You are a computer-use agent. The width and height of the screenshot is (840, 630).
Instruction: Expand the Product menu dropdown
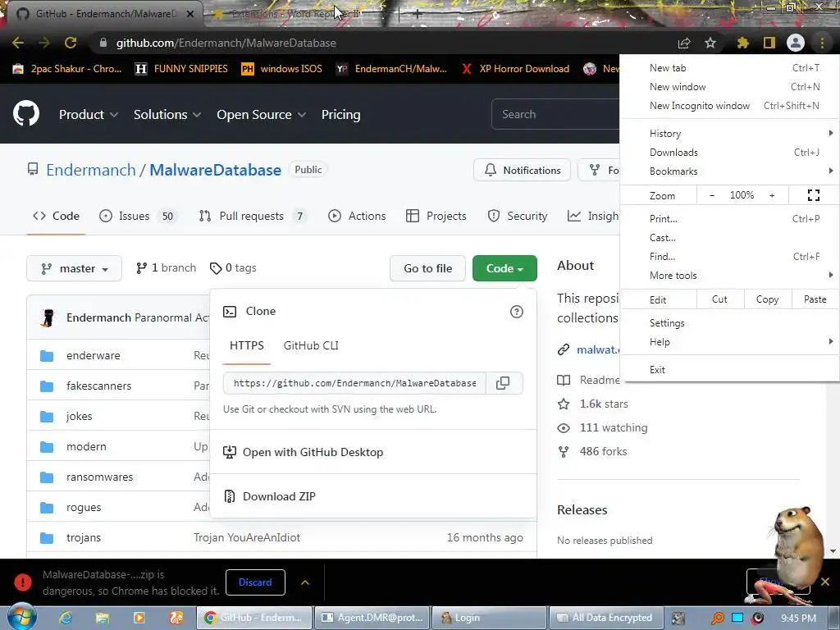[x=89, y=115]
